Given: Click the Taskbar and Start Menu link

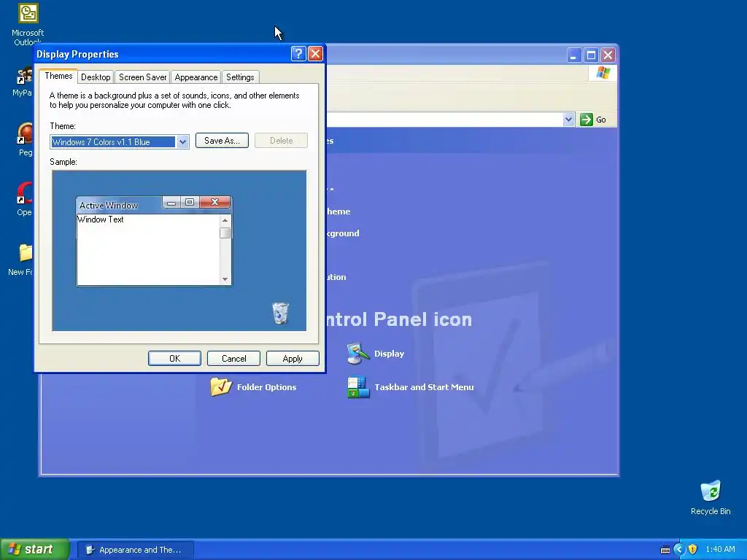Looking at the screenshot, I should click(x=424, y=387).
